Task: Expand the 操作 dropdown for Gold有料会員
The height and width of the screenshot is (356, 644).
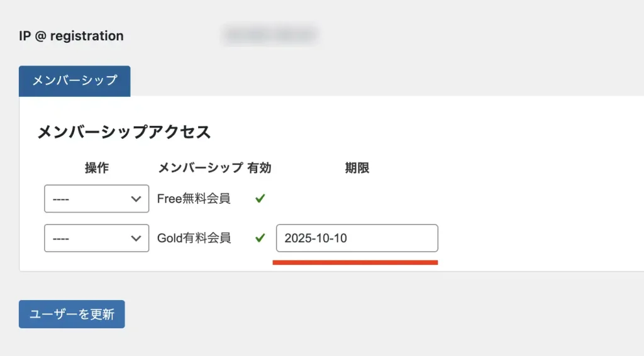Action: 96,238
